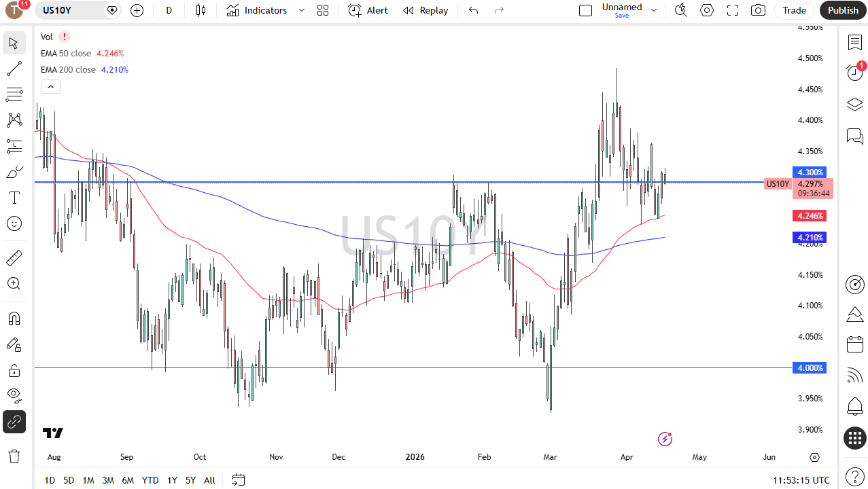Toggle magnet mode for drawings
The width and height of the screenshot is (868, 489).
click(14, 318)
